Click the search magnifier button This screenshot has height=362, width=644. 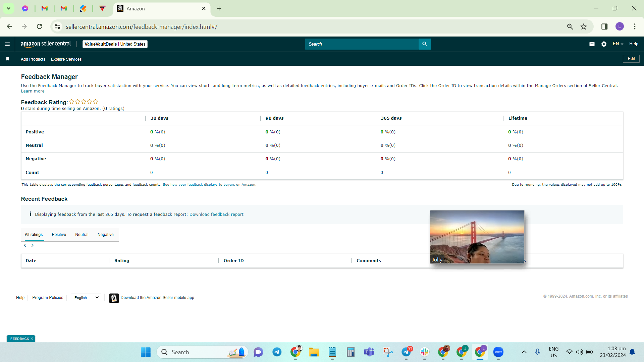coord(425,44)
